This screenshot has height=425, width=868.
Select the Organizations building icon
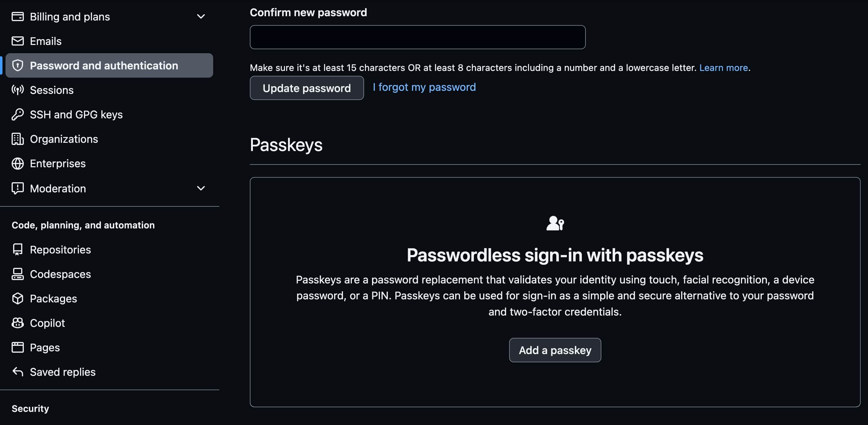[x=17, y=139]
